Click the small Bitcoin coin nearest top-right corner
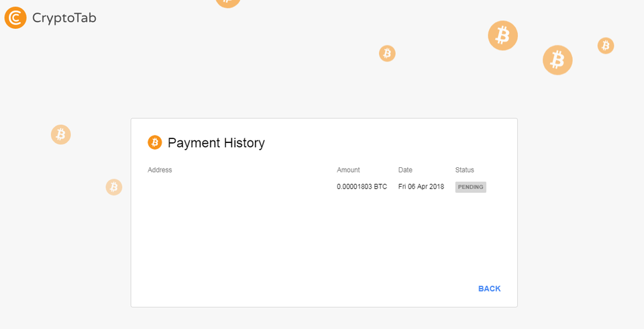The image size is (644, 329). pos(606,46)
